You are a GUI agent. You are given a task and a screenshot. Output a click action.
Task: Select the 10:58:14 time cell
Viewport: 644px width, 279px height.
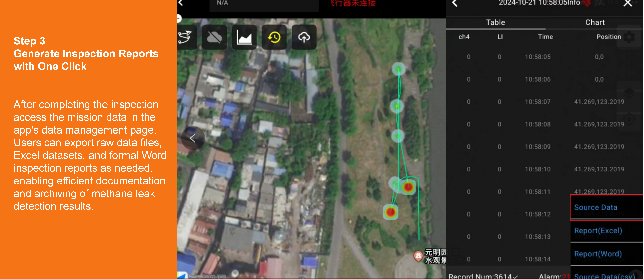tap(538, 259)
